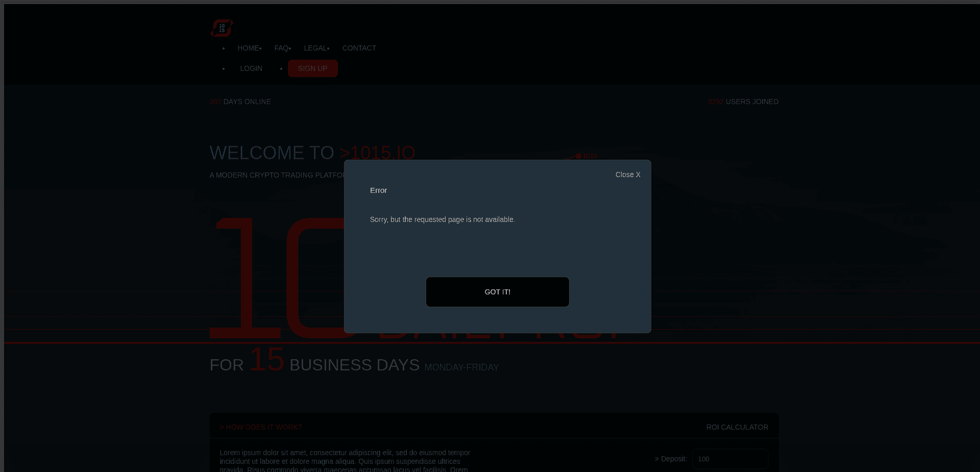The image size is (980, 472).
Task: Select the HOW DOES IT WORK? heading
Action: [261, 427]
